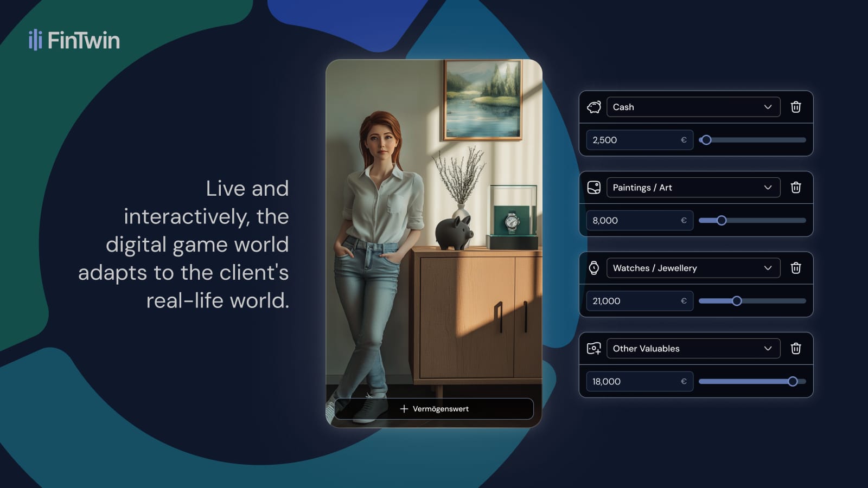Open the Paintings / Art category dropdown
The image size is (868, 488).
point(693,188)
